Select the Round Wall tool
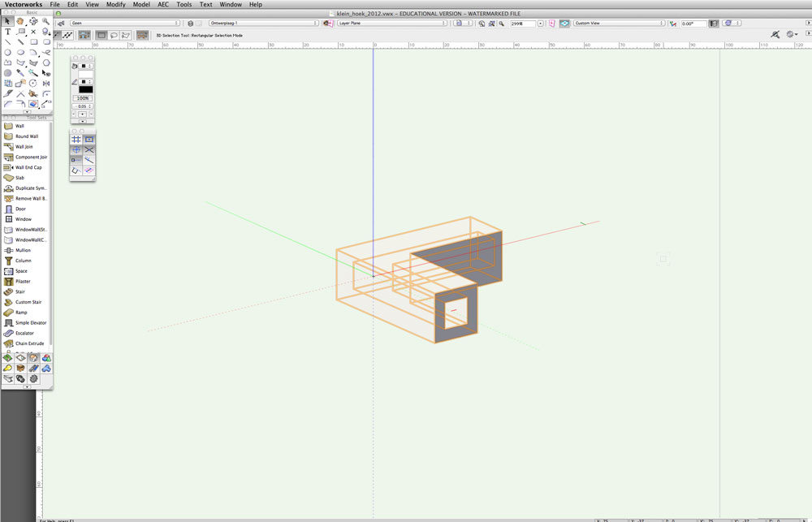 coord(26,136)
